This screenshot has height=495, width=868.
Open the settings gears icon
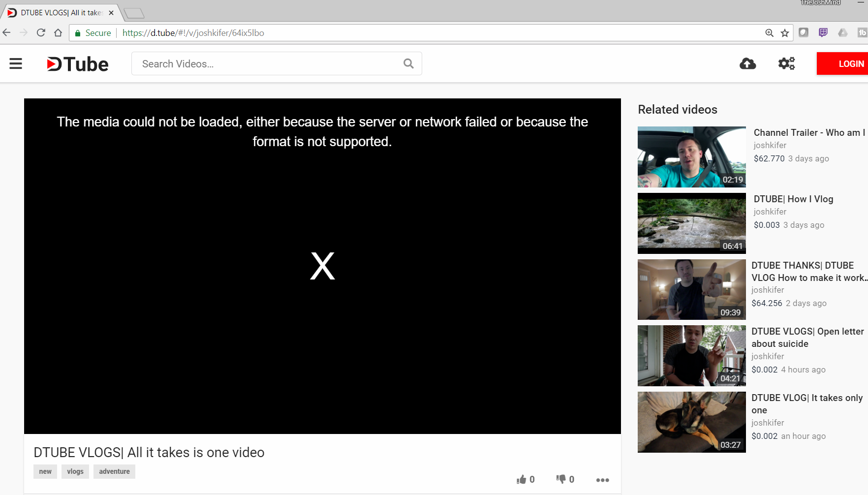(x=786, y=63)
